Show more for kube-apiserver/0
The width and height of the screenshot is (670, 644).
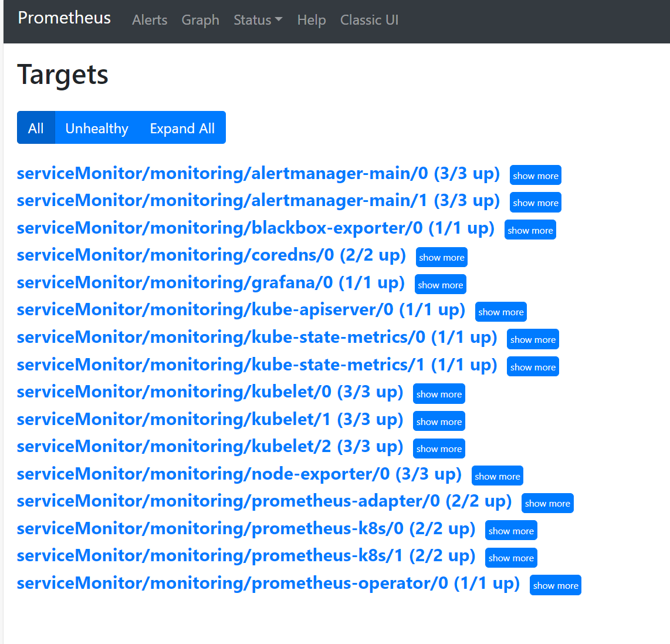501,312
